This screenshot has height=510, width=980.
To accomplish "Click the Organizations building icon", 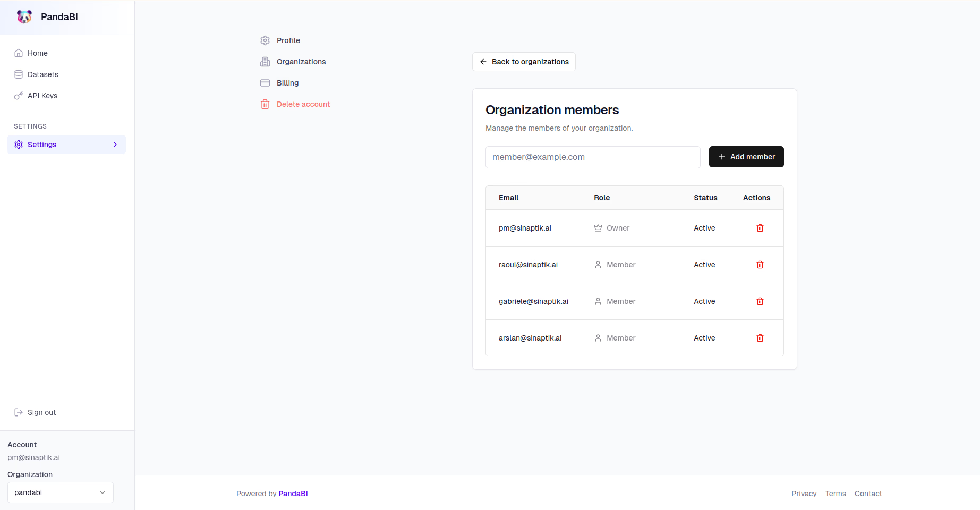I will [x=265, y=62].
